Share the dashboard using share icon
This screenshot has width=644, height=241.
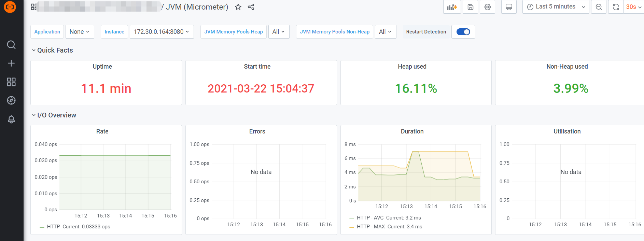point(251,7)
